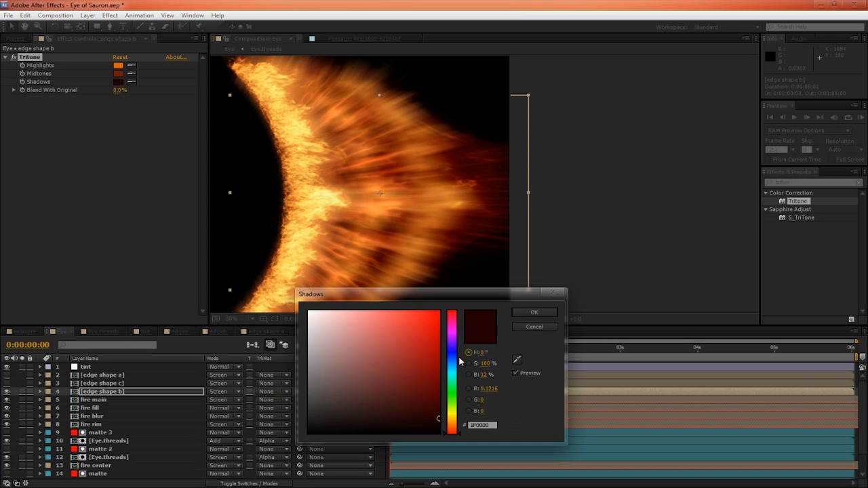The width and height of the screenshot is (868, 488).
Task: Toggle Blend With Original stopwatch icon
Action: pyautogui.click(x=22, y=89)
